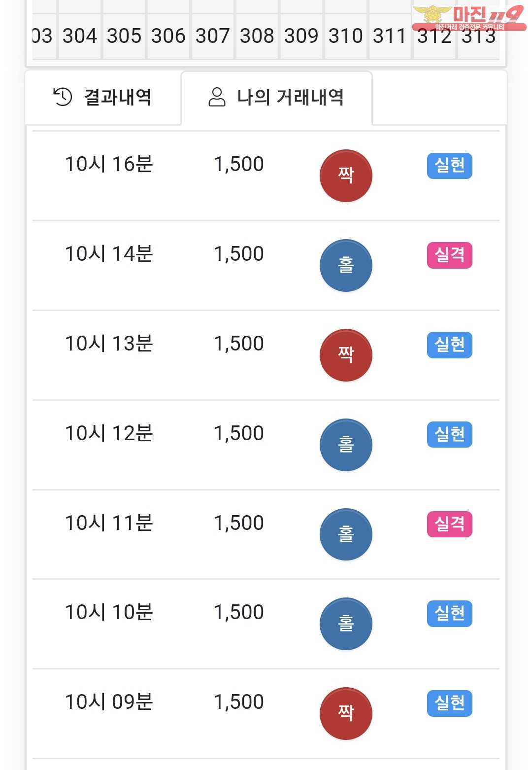Click the pink 실격 badge for 10시 11분

pos(449,524)
